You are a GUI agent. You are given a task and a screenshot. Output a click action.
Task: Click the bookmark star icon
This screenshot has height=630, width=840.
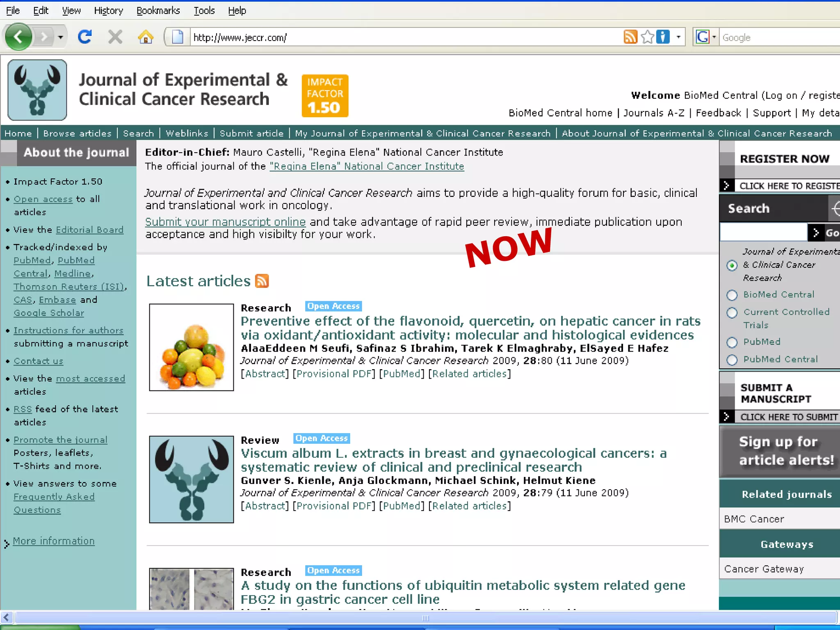647,37
